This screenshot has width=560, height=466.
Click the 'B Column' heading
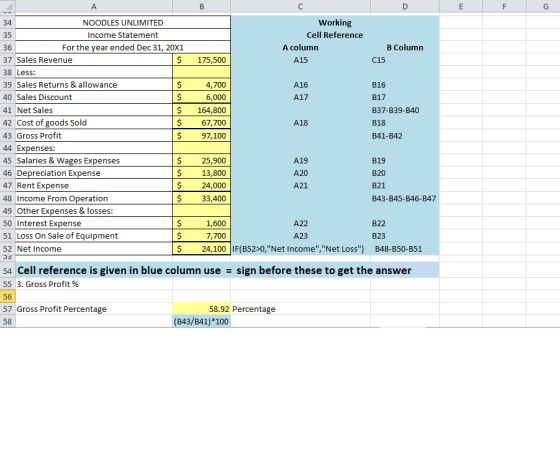click(x=405, y=47)
